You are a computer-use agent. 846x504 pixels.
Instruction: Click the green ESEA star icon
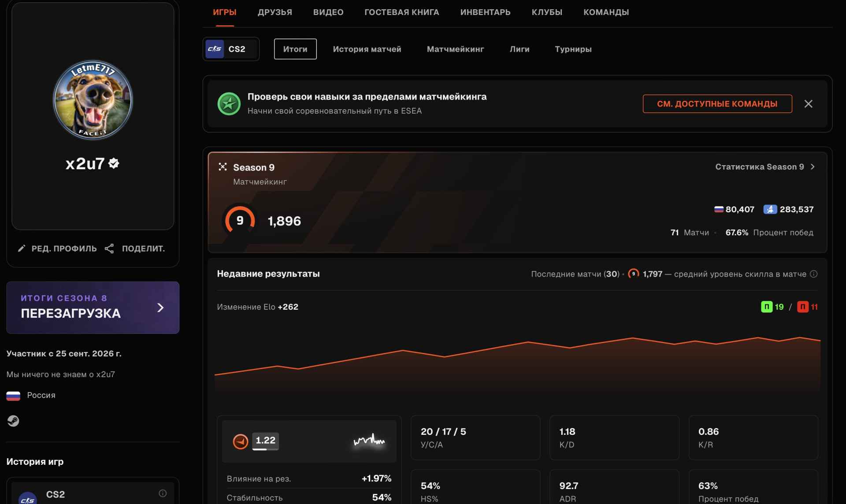tap(229, 104)
